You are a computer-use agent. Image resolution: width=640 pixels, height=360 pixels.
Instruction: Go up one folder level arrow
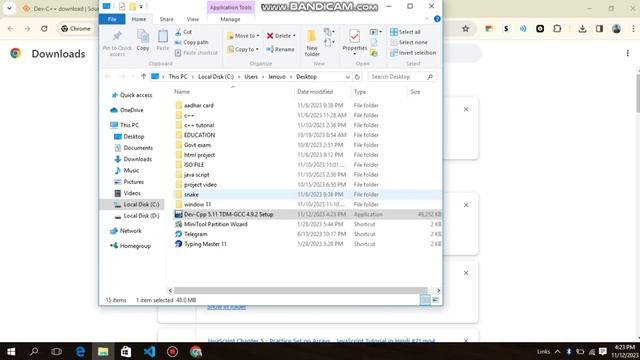pyautogui.click(x=143, y=77)
